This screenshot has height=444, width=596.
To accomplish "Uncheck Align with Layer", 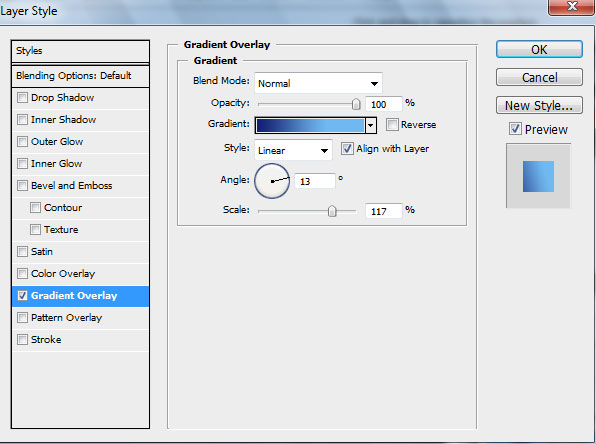I will pos(347,148).
